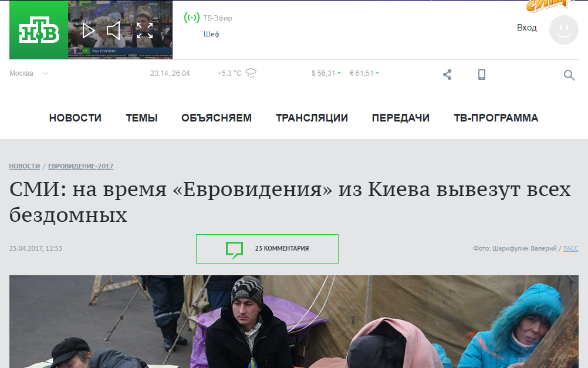Go to ОБЪЯСНЯЕМ section

tap(217, 118)
